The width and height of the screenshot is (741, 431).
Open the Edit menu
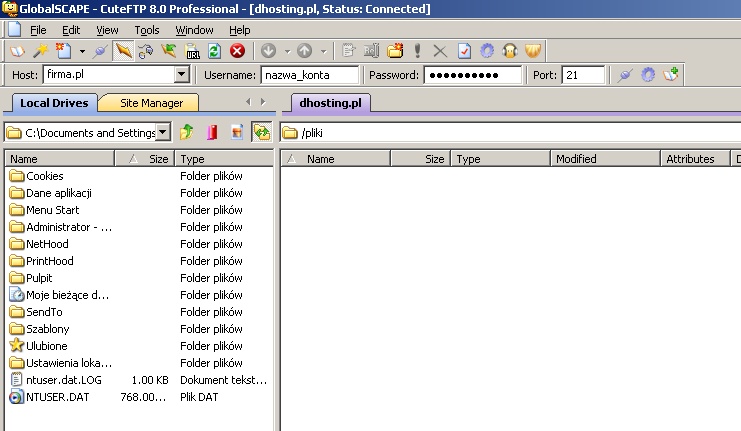pos(71,30)
